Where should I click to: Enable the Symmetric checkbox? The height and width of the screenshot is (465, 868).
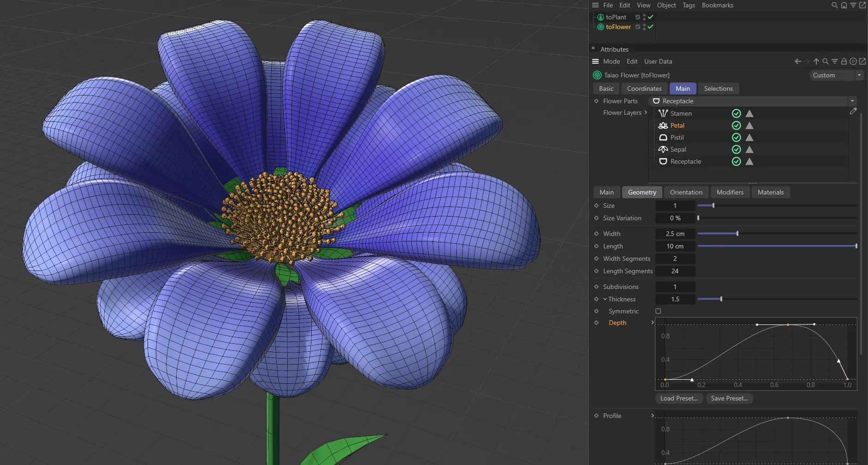[658, 311]
